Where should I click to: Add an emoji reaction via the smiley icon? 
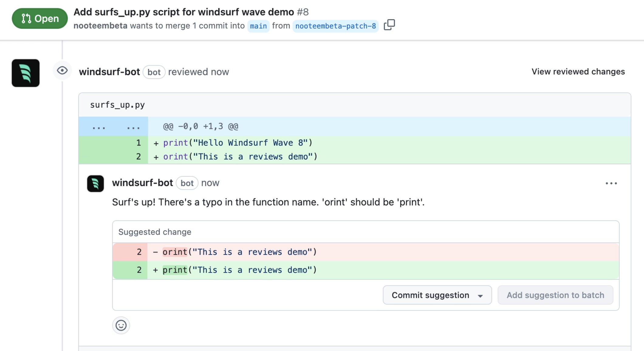tap(121, 325)
